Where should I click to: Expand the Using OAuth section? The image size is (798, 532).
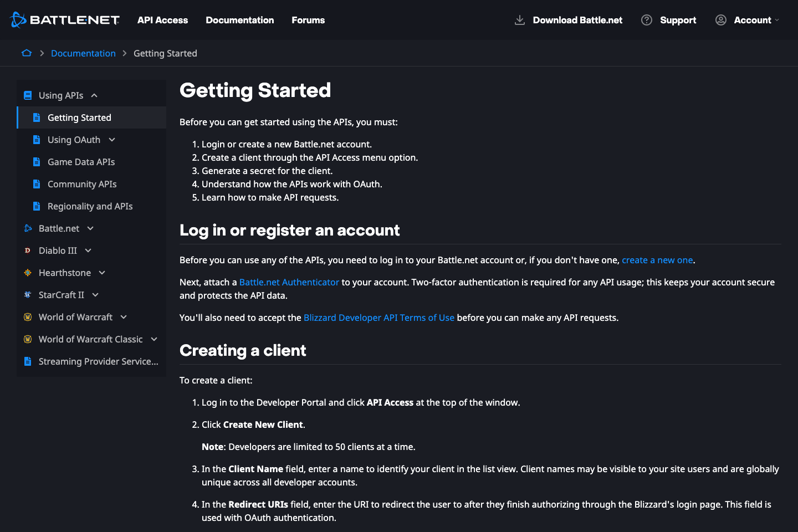112,140
